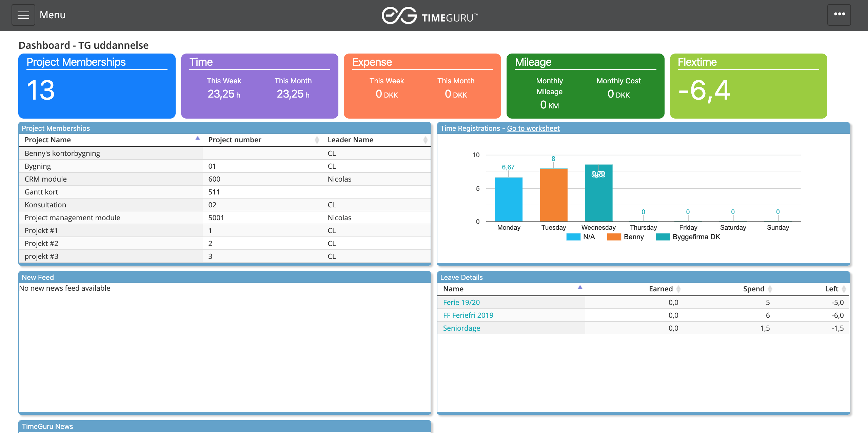Select the orange Expense card

click(x=422, y=86)
